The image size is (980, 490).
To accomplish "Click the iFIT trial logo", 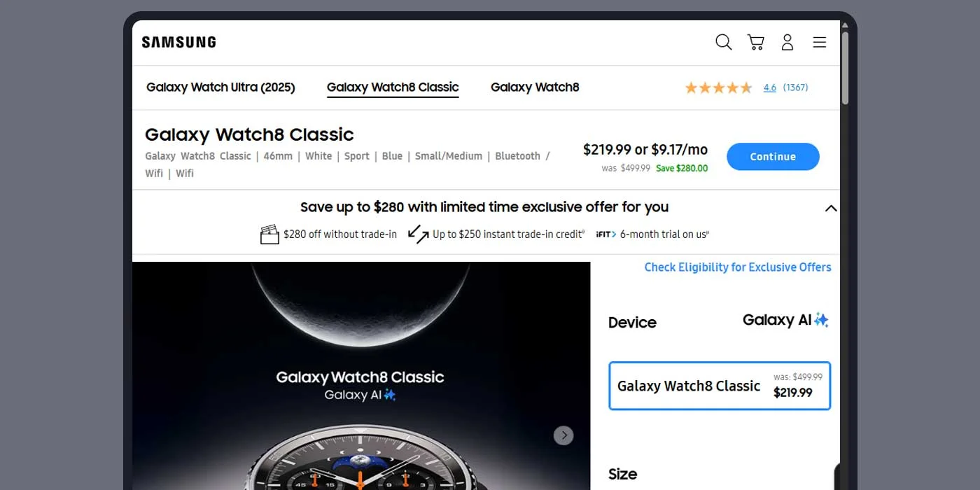I will coord(605,234).
